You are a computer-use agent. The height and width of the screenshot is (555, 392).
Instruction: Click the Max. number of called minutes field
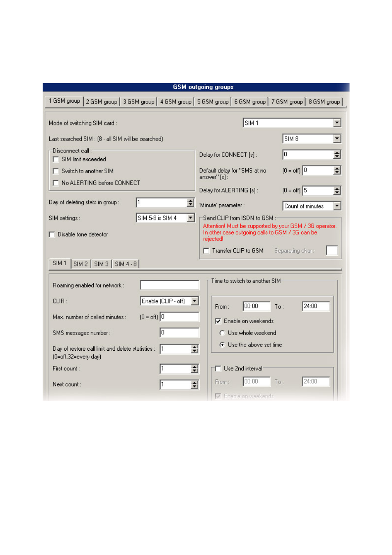(x=180, y=317)
